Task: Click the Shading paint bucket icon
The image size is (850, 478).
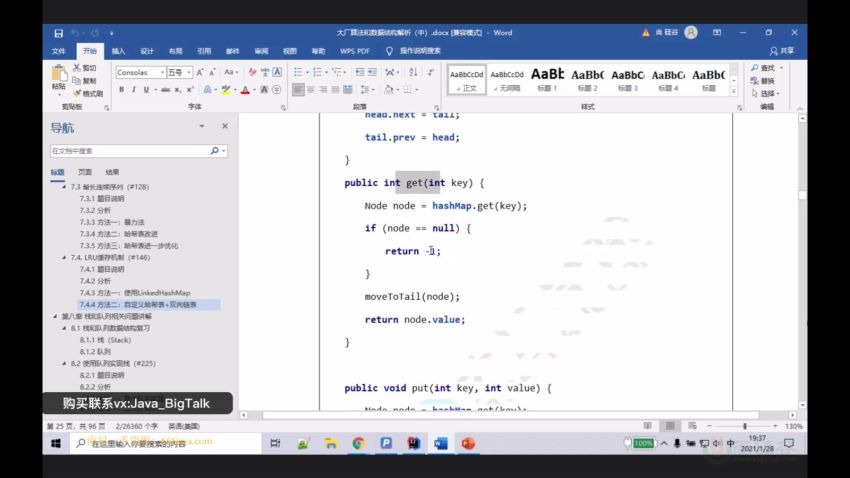Action: (x=388, y=89)
